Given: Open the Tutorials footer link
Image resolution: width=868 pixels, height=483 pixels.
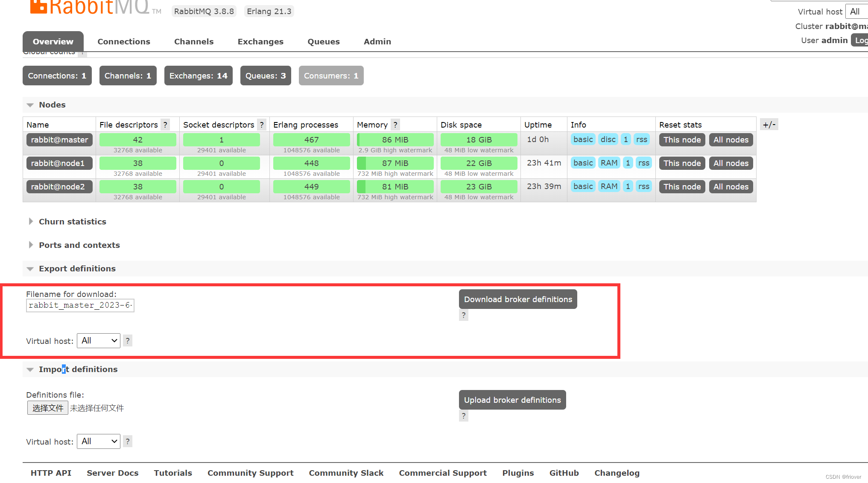Looking at the screenshot, I should 173,473.
